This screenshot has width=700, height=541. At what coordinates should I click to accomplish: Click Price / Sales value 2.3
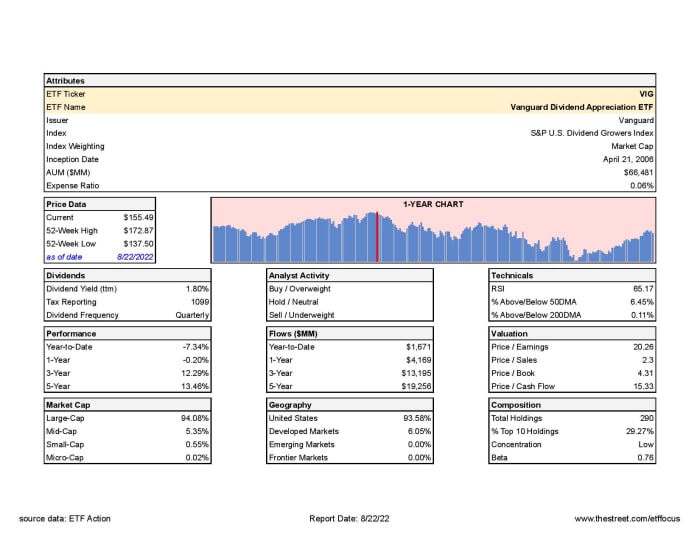[648, 360]
